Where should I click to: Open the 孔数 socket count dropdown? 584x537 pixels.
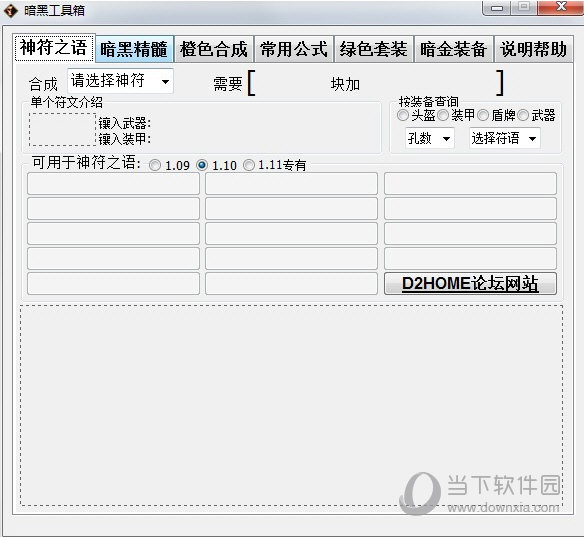[x=430, y=139]
